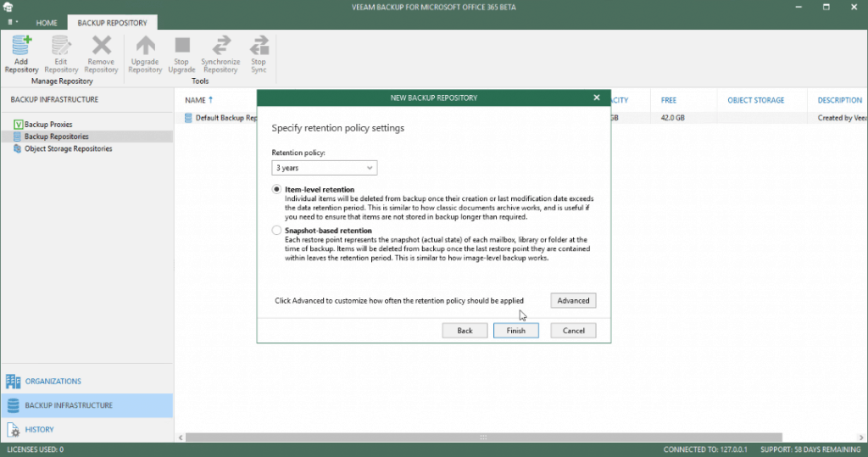Open the Retention policy dropdown showing 3 years

click(325, 168)
